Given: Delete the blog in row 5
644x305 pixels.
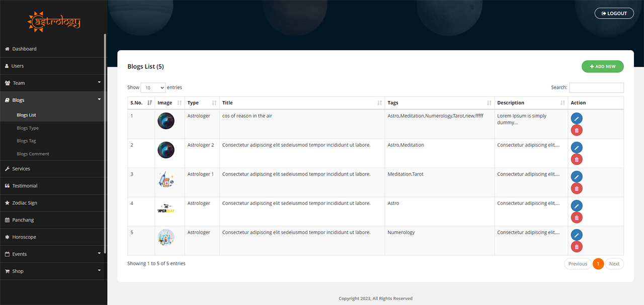Looking at the screenshot, I should tap(577, 247).
